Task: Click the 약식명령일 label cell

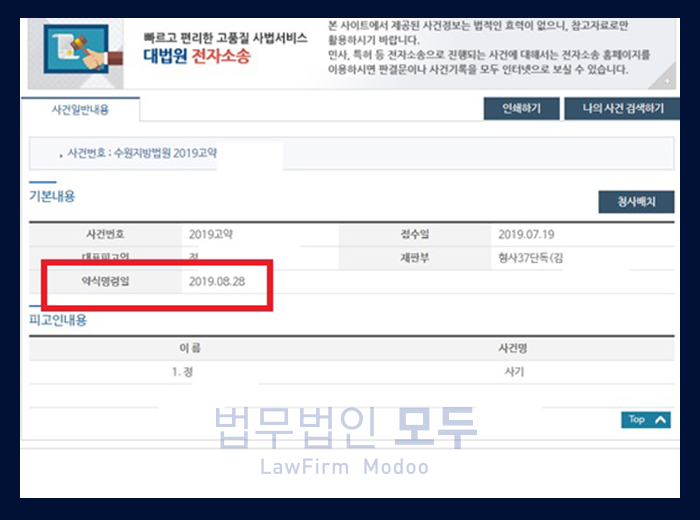Action: tap(105, 281)
